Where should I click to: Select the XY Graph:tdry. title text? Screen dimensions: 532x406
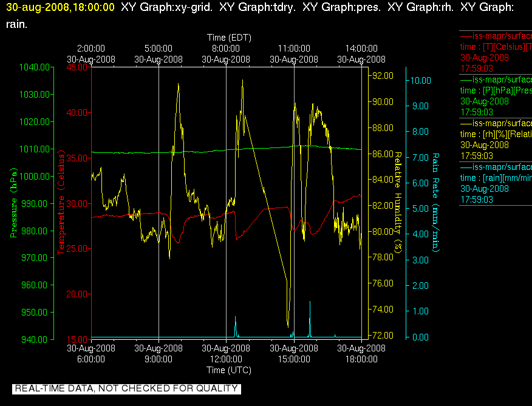click(257, 7)
